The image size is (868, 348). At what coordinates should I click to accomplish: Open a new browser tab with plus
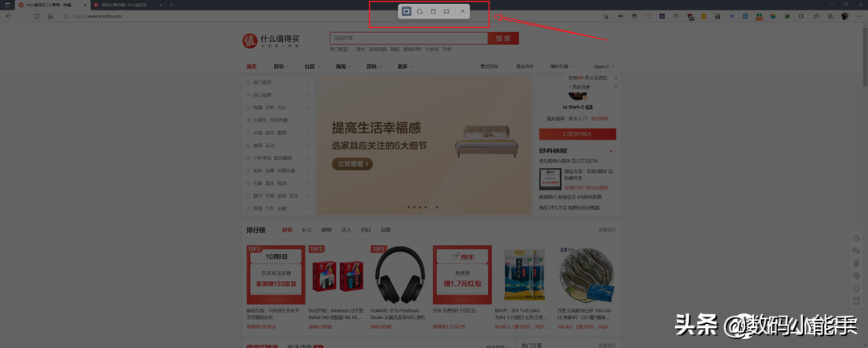[x=171, y=5]
